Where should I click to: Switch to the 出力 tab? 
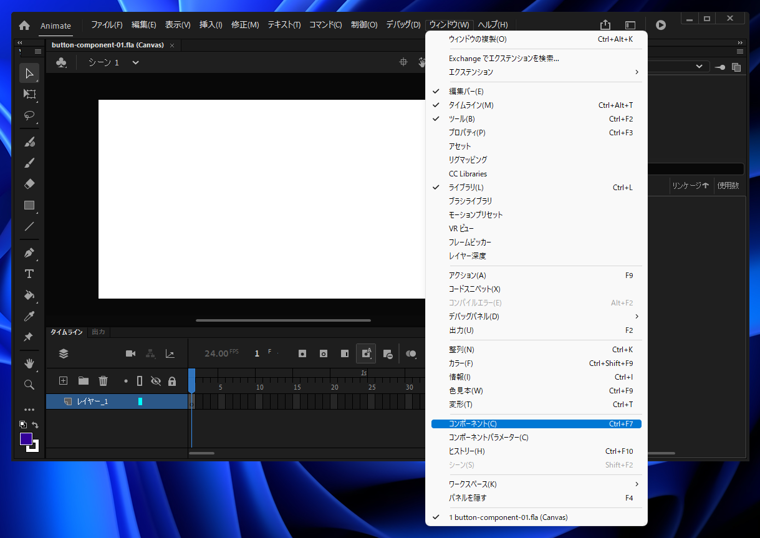(x=98, y=332)
